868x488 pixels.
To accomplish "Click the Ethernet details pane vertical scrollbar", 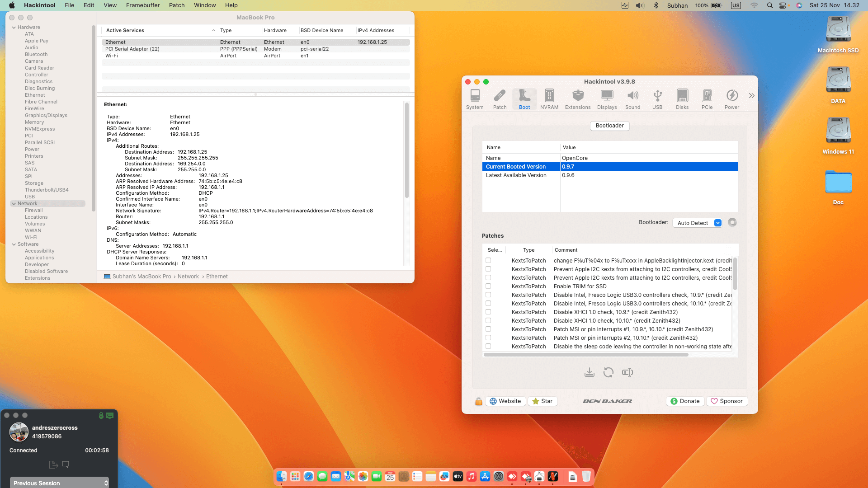I will click(x=406, y=150).
